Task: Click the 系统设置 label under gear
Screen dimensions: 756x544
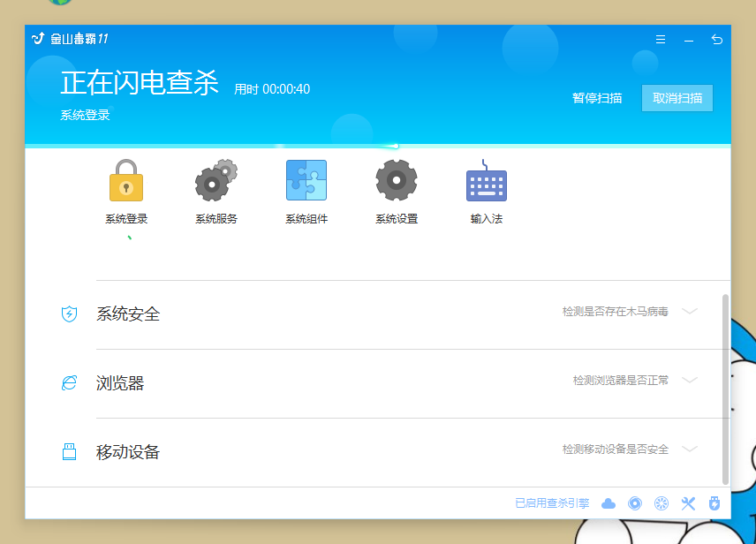Action: pyautogui.click(x=397, y=219)
